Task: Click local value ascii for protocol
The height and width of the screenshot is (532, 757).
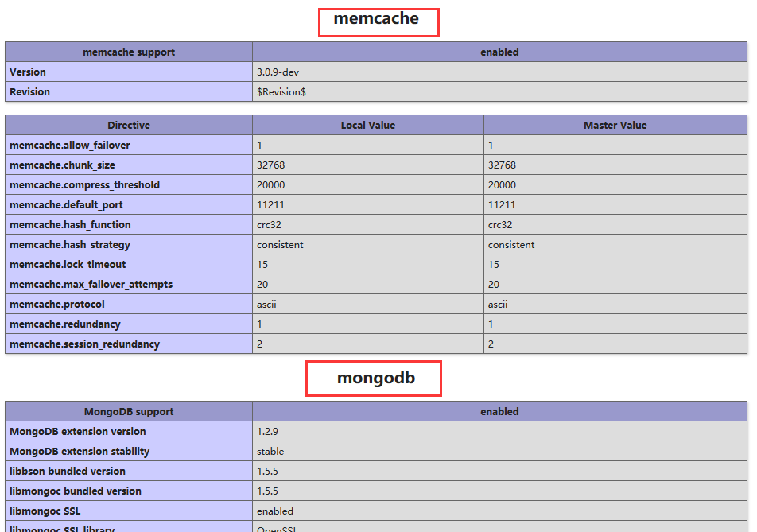Action: click(266, 304)
